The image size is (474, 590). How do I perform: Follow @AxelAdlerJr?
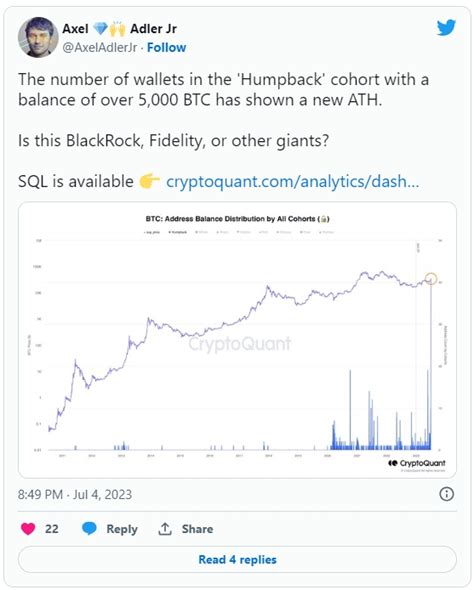click(166, 47)
